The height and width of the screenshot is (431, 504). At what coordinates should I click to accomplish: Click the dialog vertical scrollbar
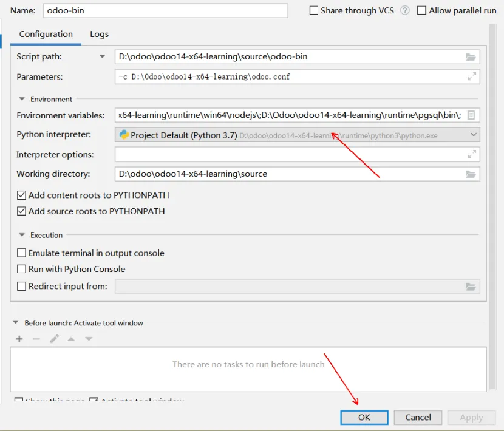(492, 207)
